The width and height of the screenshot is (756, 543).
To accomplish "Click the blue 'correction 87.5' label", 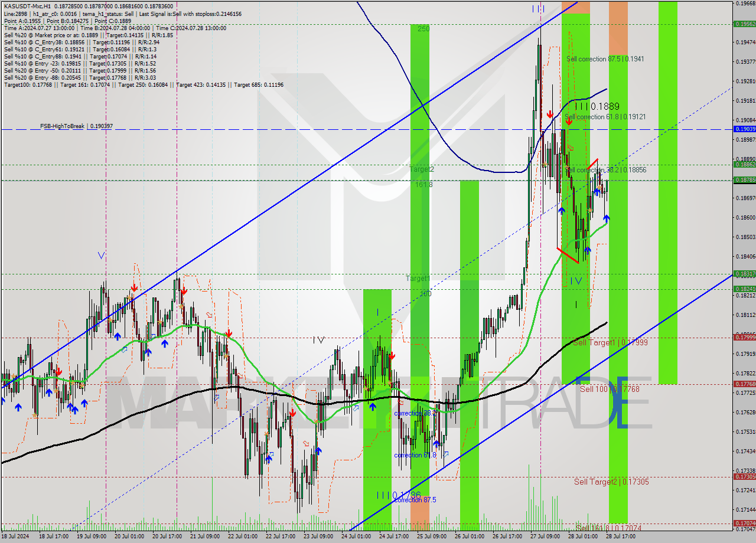I will (415, 500).
